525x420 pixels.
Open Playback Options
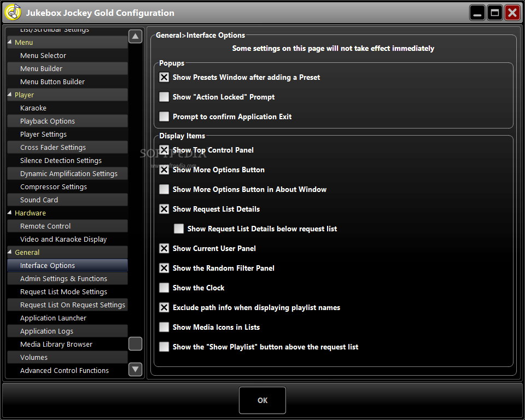(x=67, y=121)
